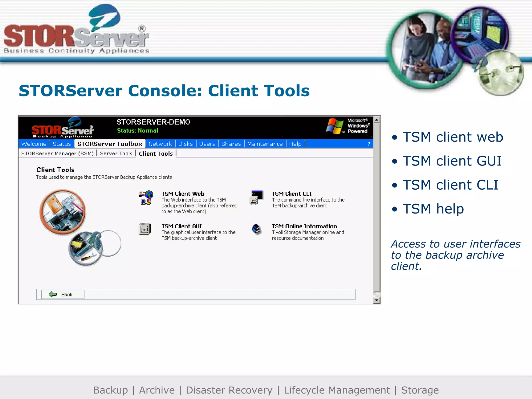Viewport: 532px width, 399px height.
Task: Click the Microsoft Windows Powered logo
Action: click(348, 126)
